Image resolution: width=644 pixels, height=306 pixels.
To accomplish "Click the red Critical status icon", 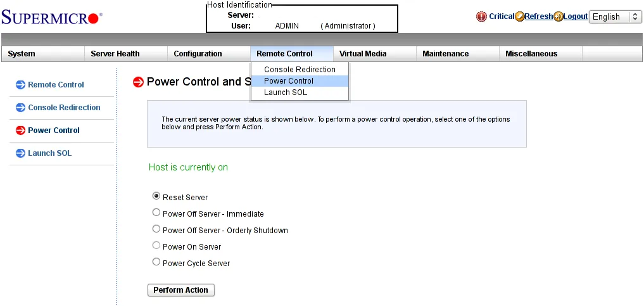I will click(x=482, y=17).
